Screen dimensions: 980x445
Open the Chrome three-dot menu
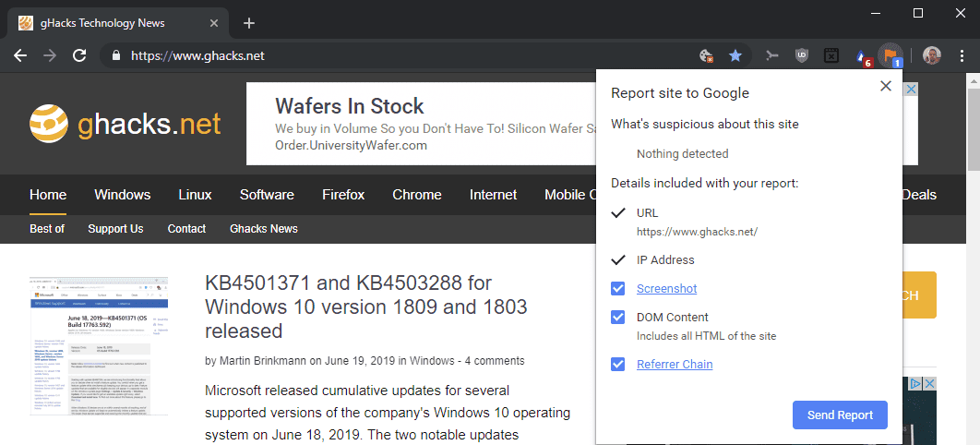(x=962, y=55)
